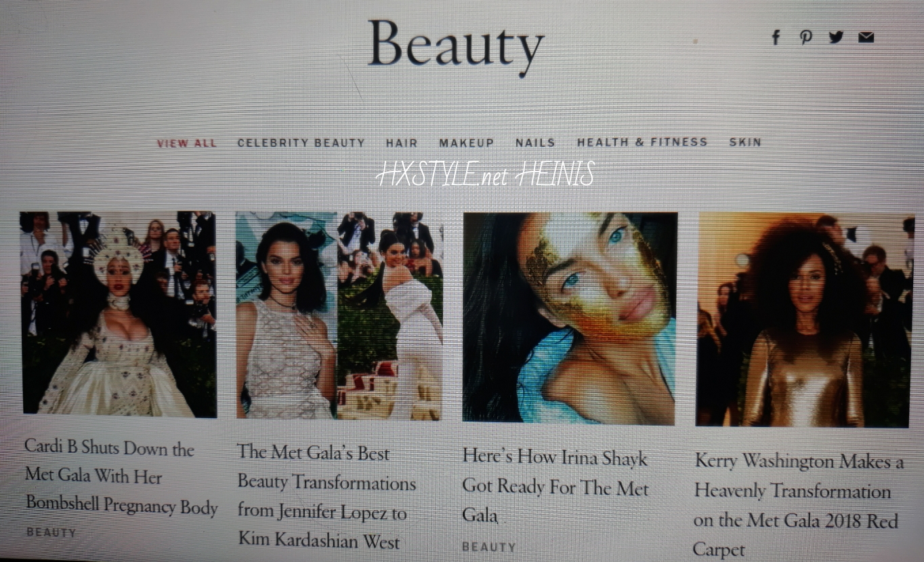Open the gold face mask selfie thumbnail
Screen dimensions: 924x562
pyautogui.click(x=569, y=317)
